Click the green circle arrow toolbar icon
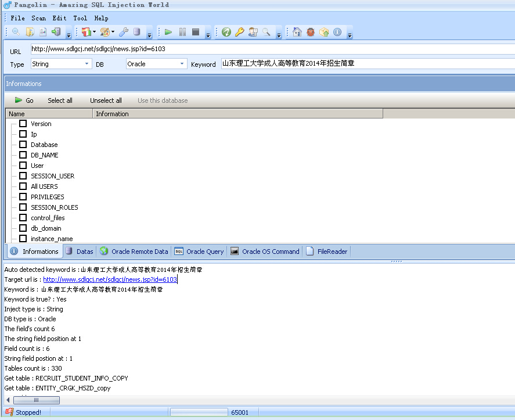Image resolution: width=515 pixels, height=420 pixels. tap(226, 32)
